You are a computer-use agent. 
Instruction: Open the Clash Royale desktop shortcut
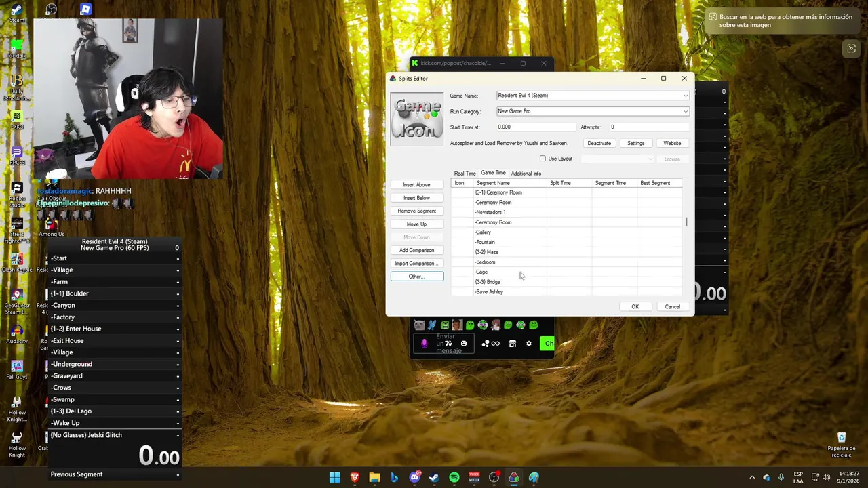click(x=17, y=262)
